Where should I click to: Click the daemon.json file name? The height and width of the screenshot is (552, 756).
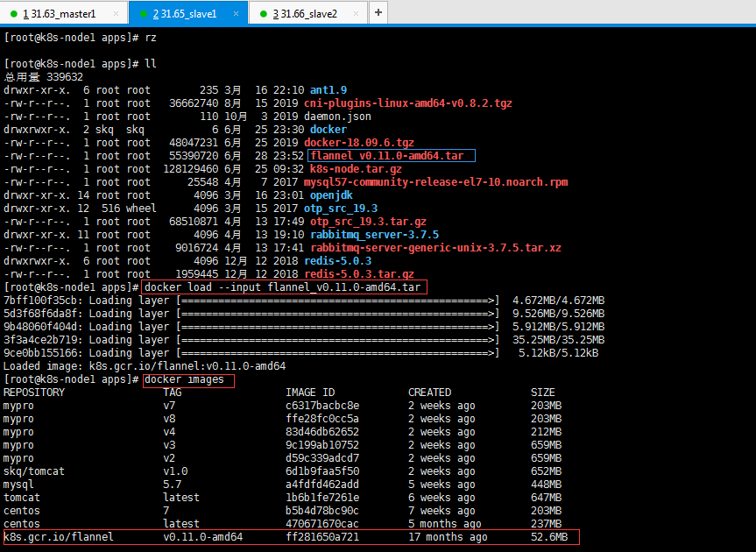(337, 117)
